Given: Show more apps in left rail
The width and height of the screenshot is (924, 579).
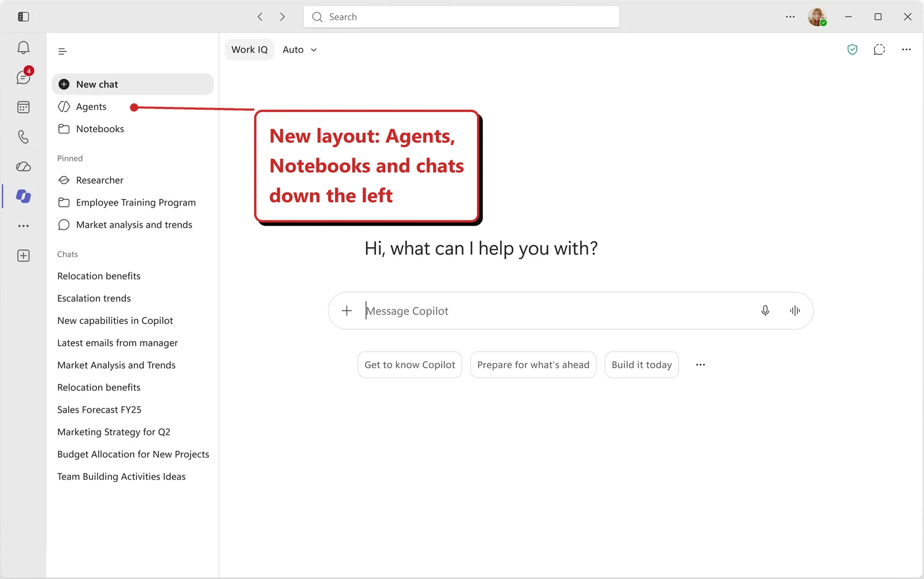Looking at the screenshot, I should point(23,226).
